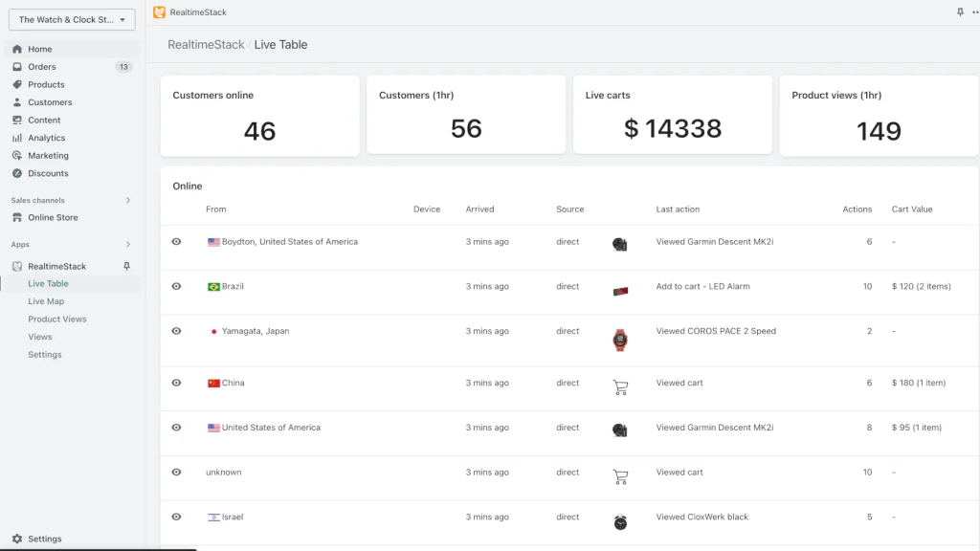Click the Last action column header
The height and width of the screenshot is (551, 980).
point(678,209)
